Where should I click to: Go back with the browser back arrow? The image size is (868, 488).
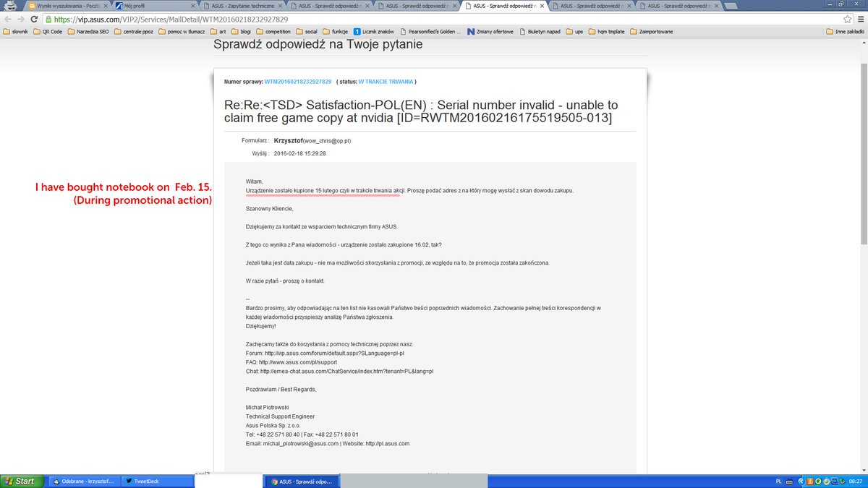(x=9, y=20)
